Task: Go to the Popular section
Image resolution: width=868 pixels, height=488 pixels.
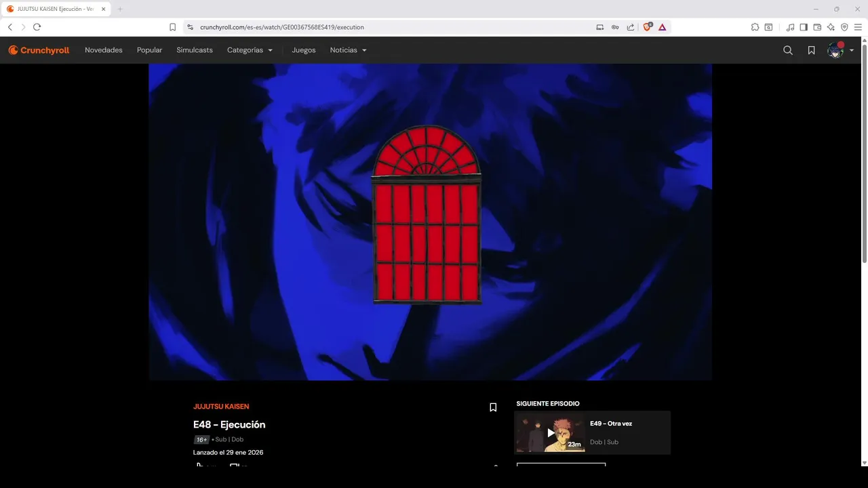Action: point(149,50)
